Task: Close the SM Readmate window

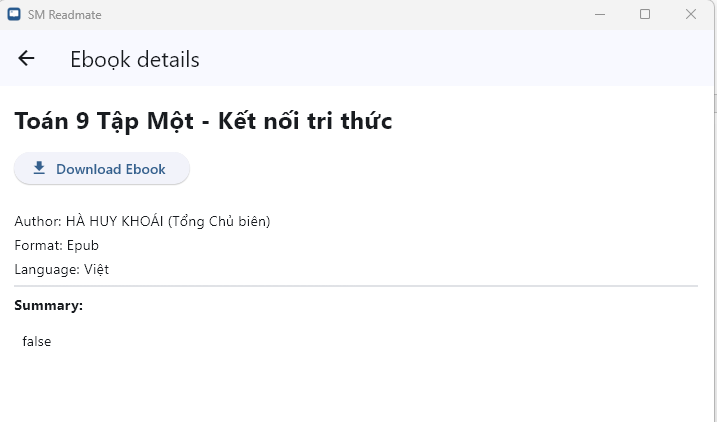Action: (x=690, y=14)
